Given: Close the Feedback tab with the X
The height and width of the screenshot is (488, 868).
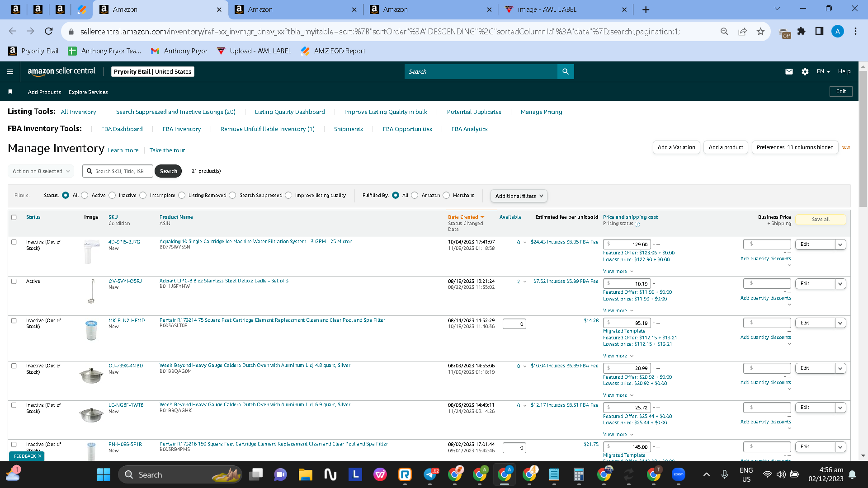Looking at the screenshot, I should 40,456.
